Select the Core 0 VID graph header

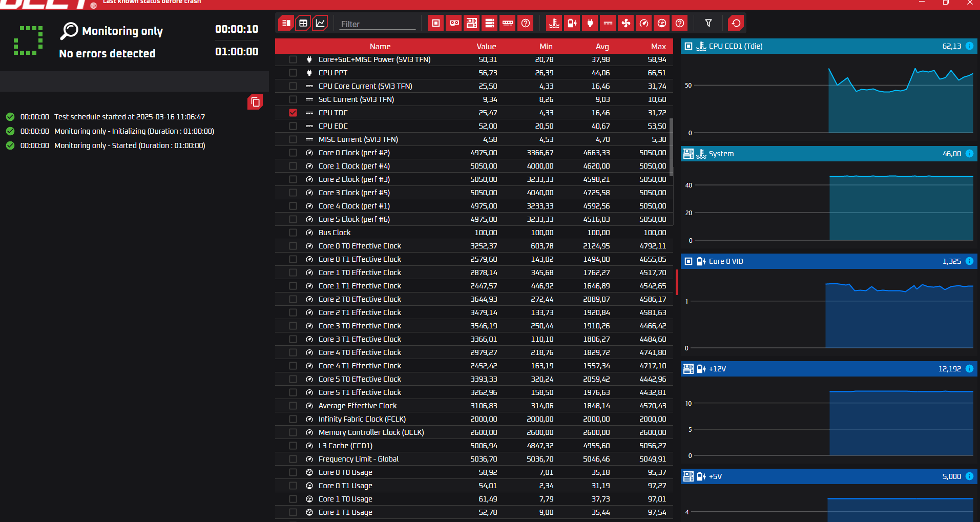pyautogui.click(x=828, y=261)
